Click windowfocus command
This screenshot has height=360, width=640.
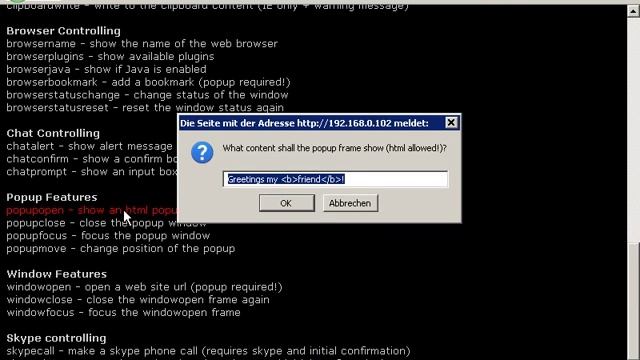click(123, 313)
